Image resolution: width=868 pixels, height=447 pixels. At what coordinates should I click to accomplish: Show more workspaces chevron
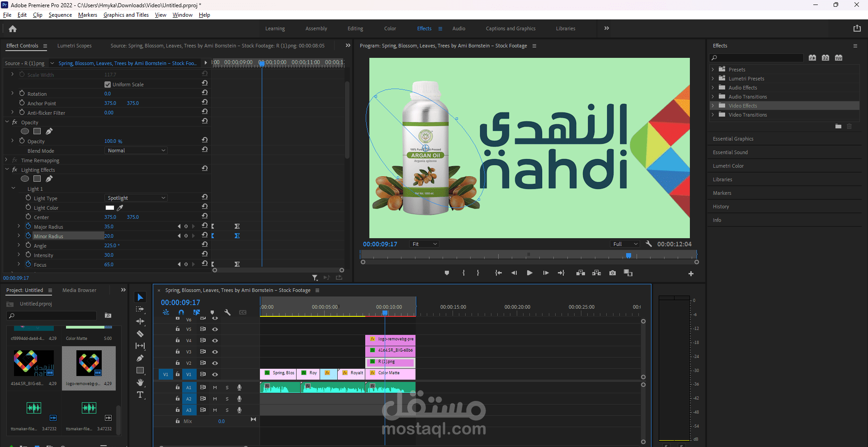[607, 28]
